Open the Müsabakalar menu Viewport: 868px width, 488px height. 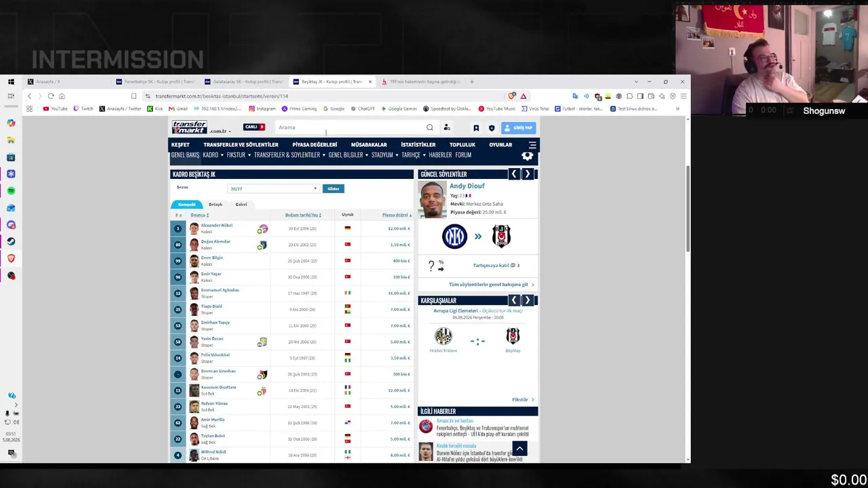[x=369, y=144]
